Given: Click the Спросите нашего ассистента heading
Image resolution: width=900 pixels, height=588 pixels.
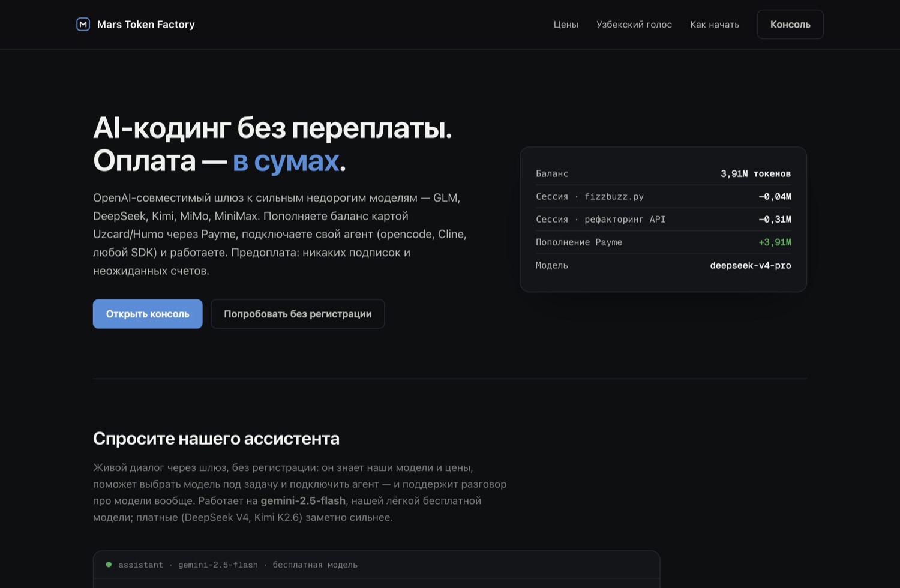Looking at the screenshot, I should click(216, 439).
